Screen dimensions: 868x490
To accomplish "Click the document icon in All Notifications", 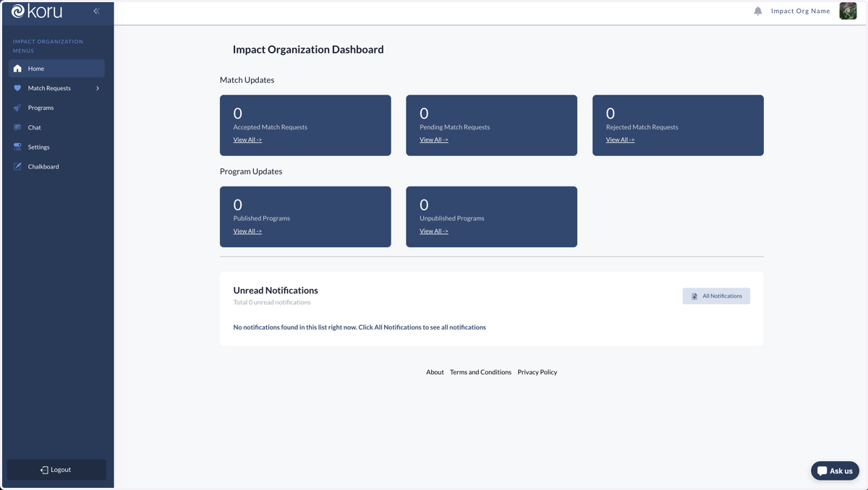I will (694, 296).
